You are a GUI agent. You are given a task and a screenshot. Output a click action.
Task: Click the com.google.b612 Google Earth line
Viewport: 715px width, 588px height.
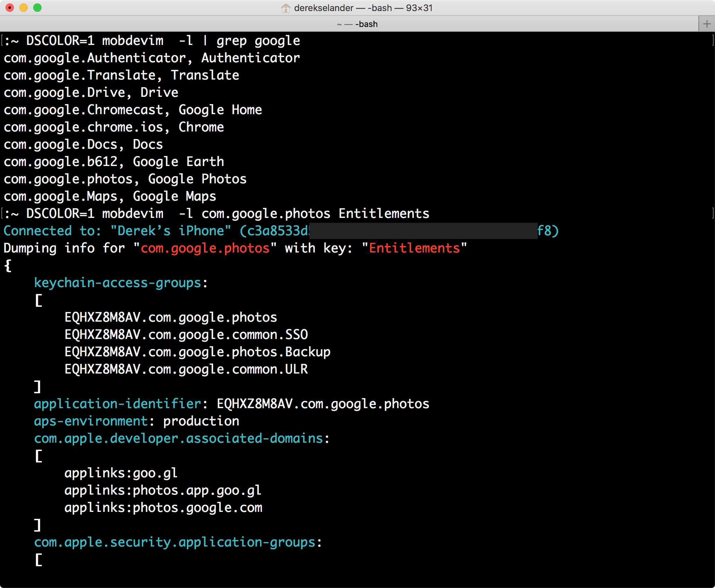(x=114, y=162)
